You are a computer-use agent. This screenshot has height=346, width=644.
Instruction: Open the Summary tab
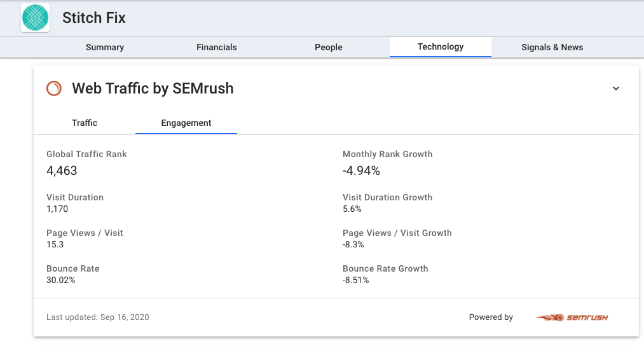click(105, 47)
